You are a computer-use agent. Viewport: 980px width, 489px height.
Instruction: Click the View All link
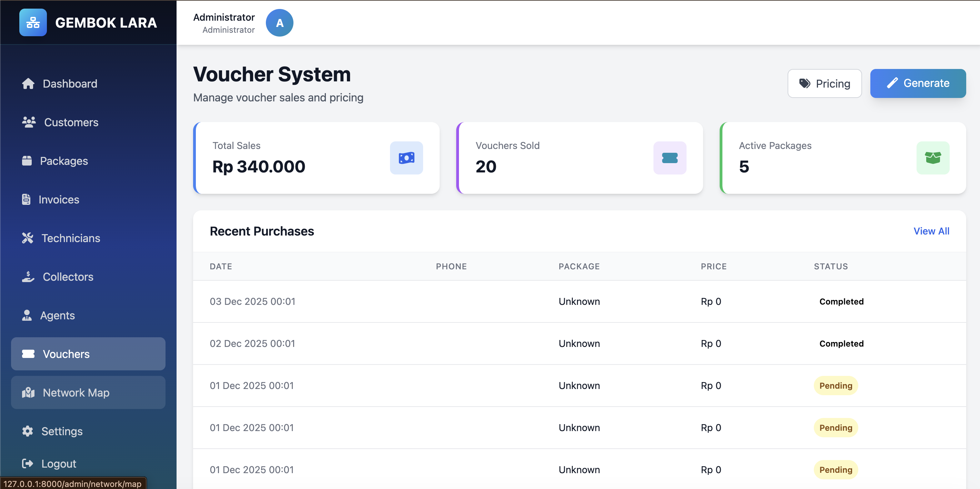coord(931,231)
